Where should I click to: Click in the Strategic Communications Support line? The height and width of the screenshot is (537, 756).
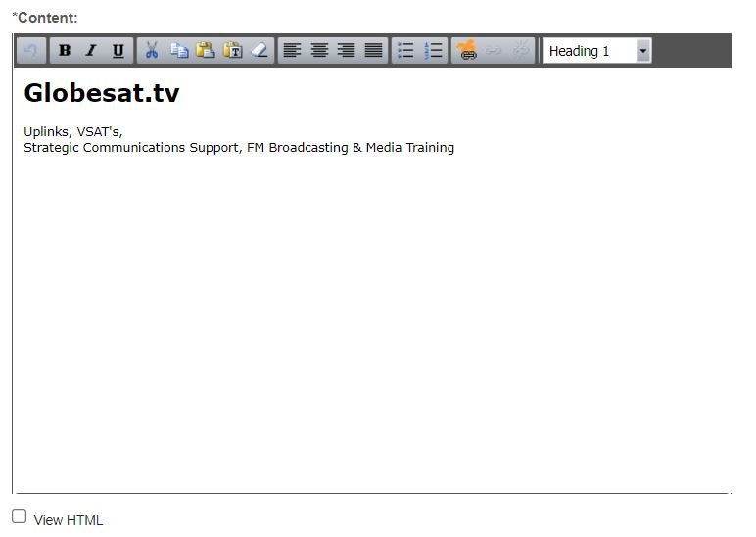click(239, 148)
